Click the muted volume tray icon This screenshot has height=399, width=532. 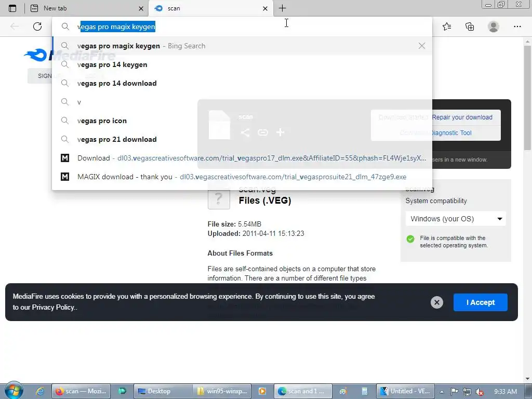pyautogui.click(x=479, y=392)
